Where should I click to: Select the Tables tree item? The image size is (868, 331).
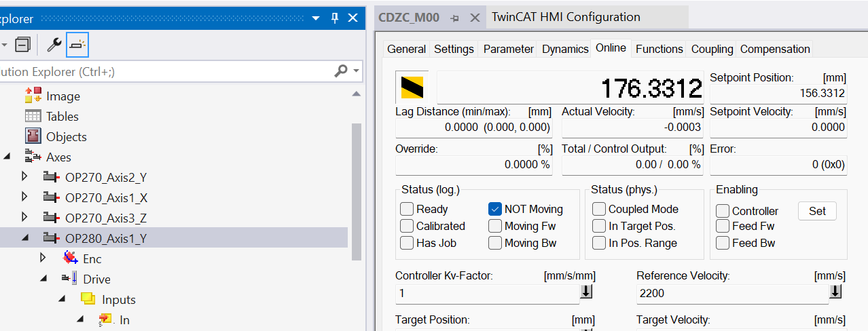pyautogui.click(x=62, y=116)
